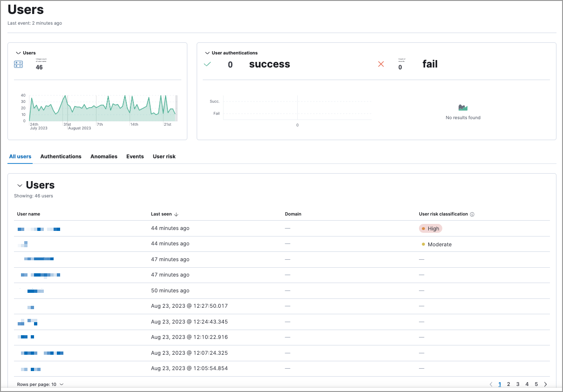Open the User risk tab
563x392 pixels.
164,156
